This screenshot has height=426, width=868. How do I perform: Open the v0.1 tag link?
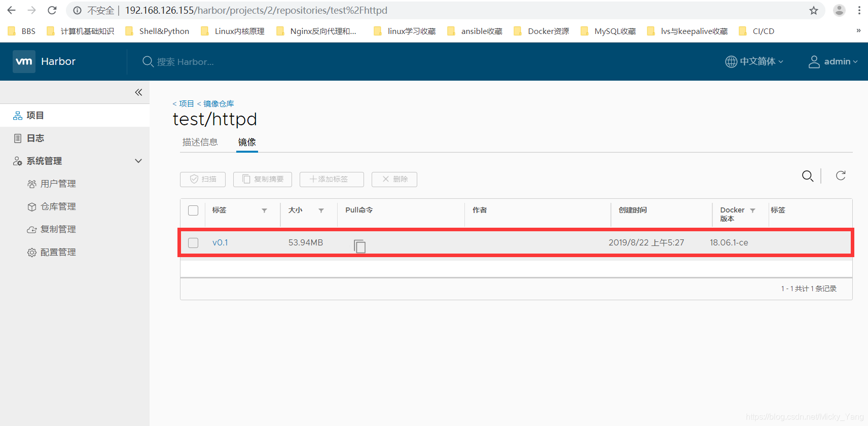click(x=220, y=243)
